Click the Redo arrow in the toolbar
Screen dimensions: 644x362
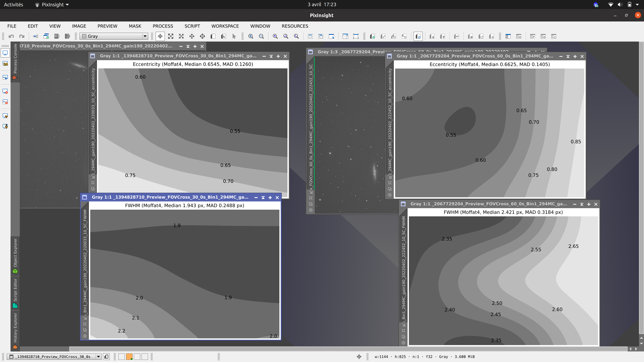pyautogui.click(x=22, y=36)
